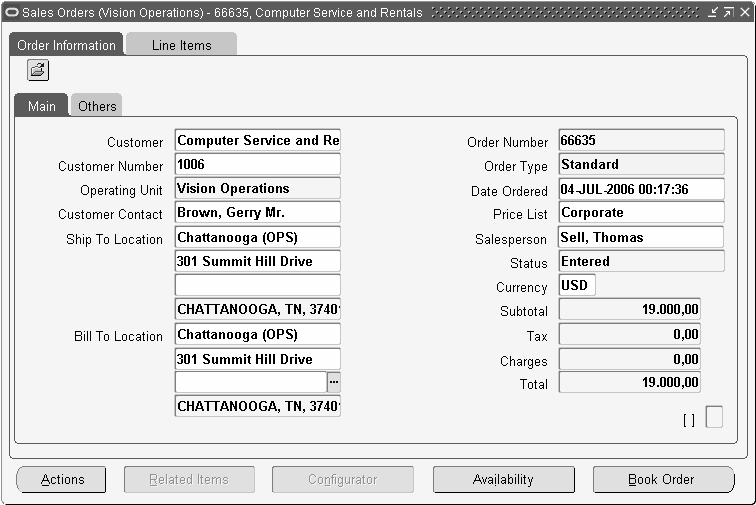The height and width of the screenshot is (505, 756).
Task: Click the Customer Number field 1006
Action: (258, 164)
